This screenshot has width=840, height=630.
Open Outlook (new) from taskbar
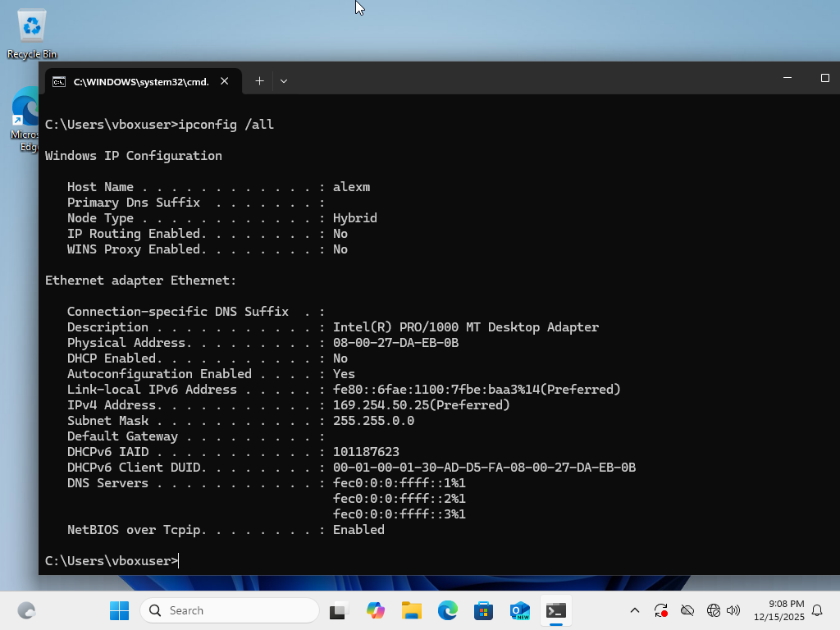(519, 610)
